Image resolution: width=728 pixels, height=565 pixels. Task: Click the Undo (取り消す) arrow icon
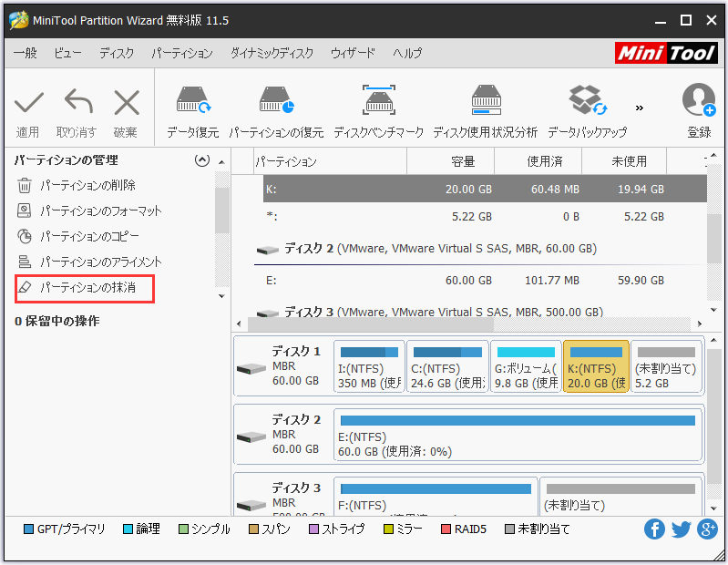(78, 101)
